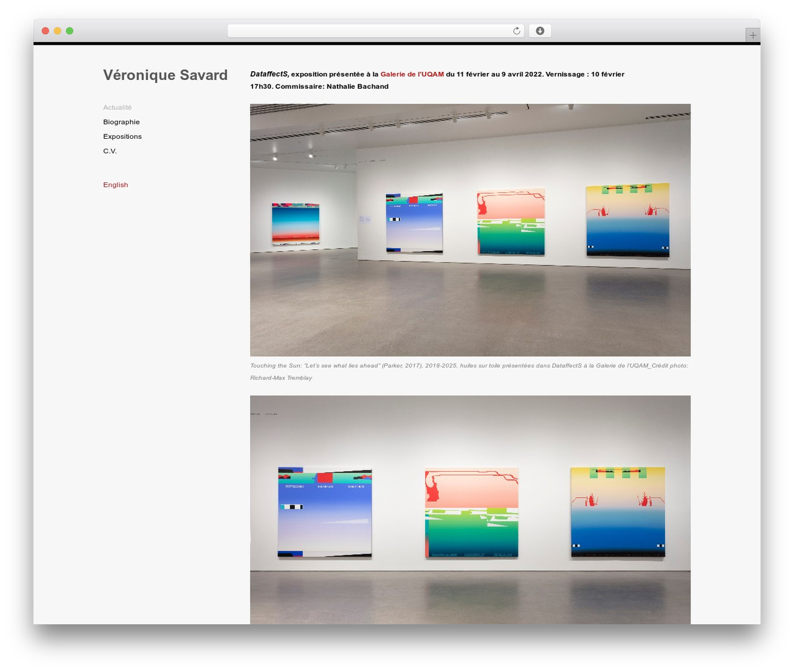Select the photo caption starting "Touching the Sun"
This screenshot has height=672, width=794.
469,371
